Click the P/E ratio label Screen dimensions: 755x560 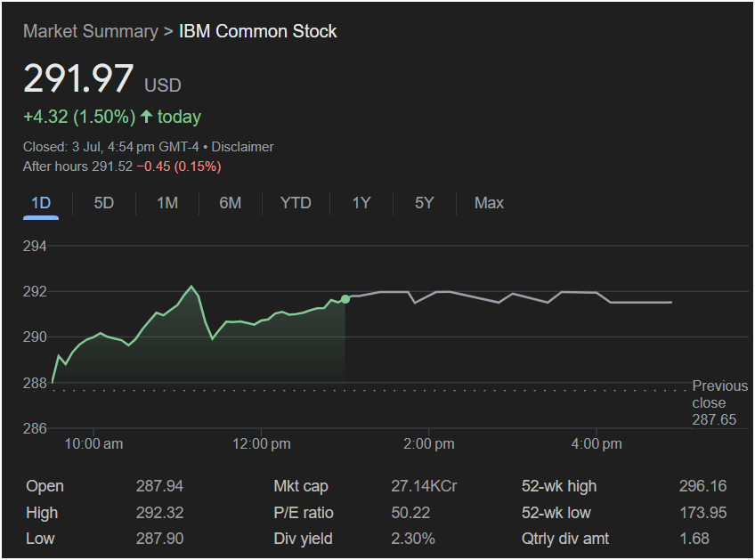coord(304,513)
